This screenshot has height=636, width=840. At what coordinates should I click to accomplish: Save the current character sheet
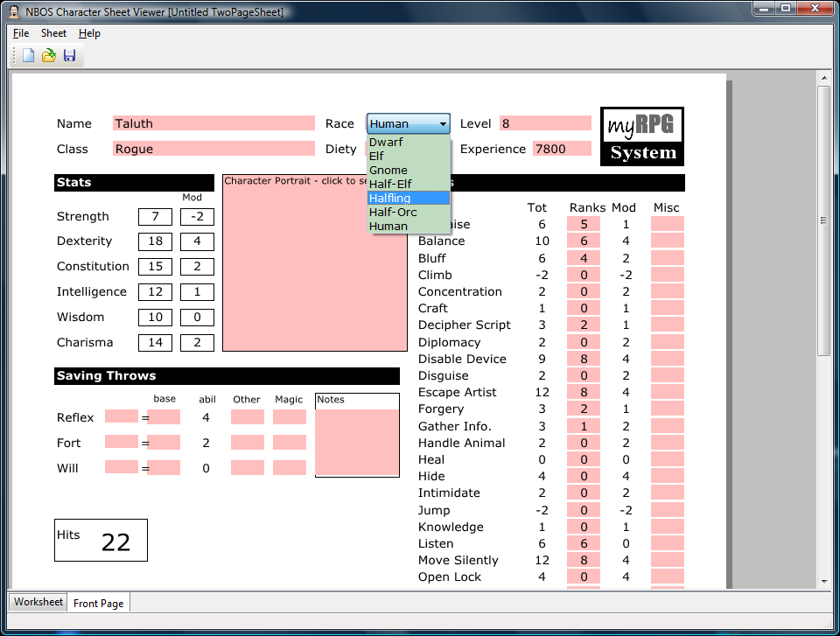coord(69,55)
